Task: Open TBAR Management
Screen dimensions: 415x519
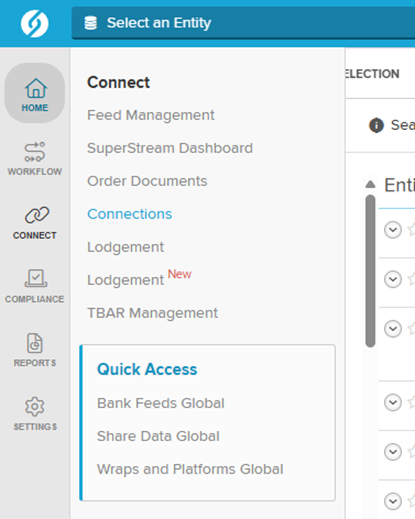Action: pyautogui.click(x=152, y=313)
